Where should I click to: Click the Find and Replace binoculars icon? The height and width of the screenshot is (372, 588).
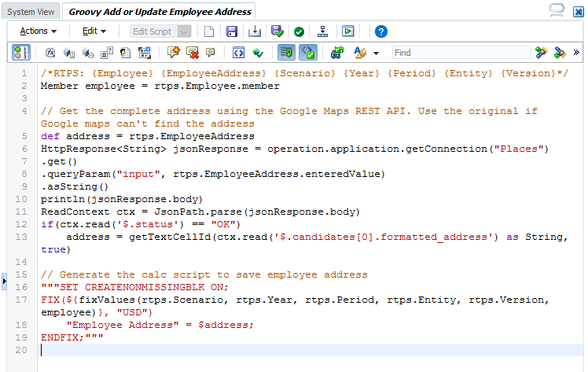coord(337,53)
